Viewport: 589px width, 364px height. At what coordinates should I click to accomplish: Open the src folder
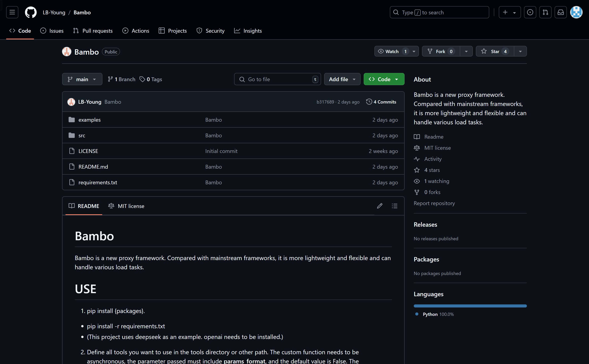pos(82,135)
